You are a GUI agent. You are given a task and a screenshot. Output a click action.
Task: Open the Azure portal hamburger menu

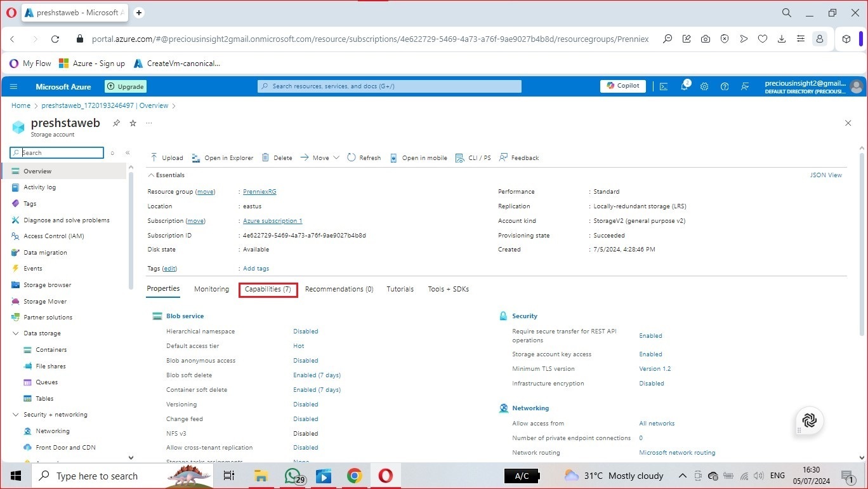point(14,86)
